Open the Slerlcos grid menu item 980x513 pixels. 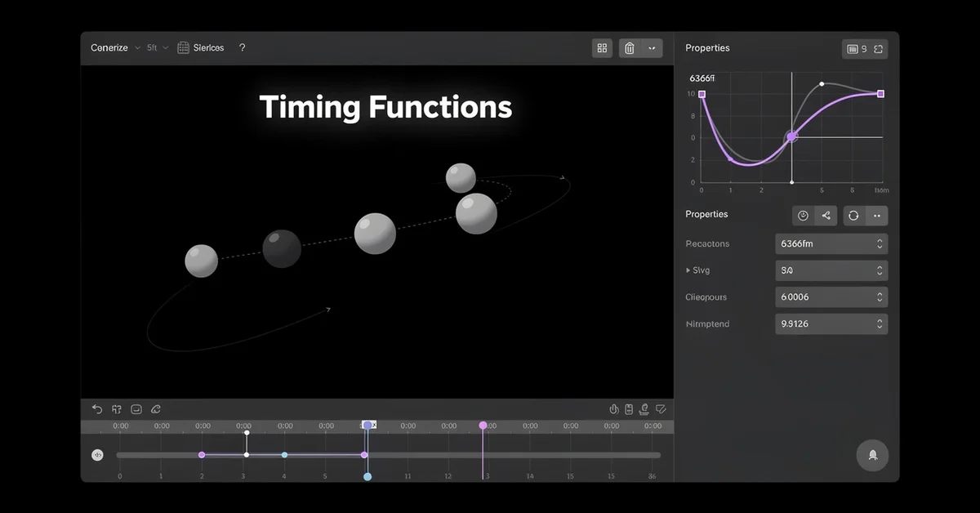[x=201, y=48]
